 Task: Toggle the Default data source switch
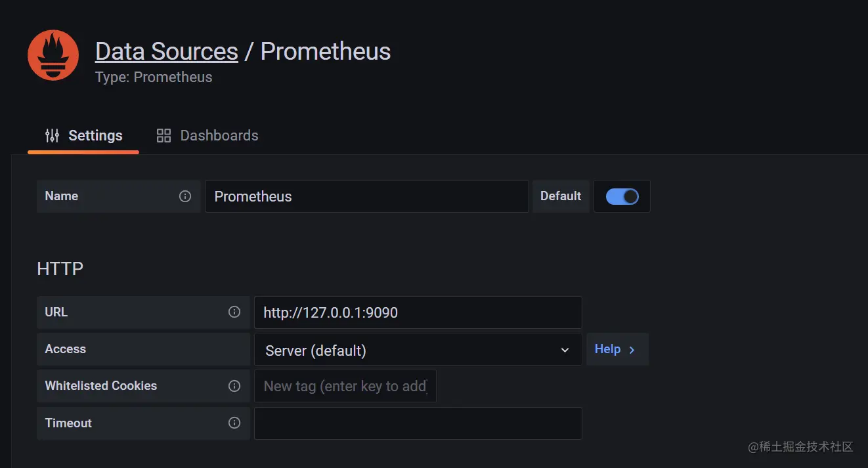coord(622,196)
